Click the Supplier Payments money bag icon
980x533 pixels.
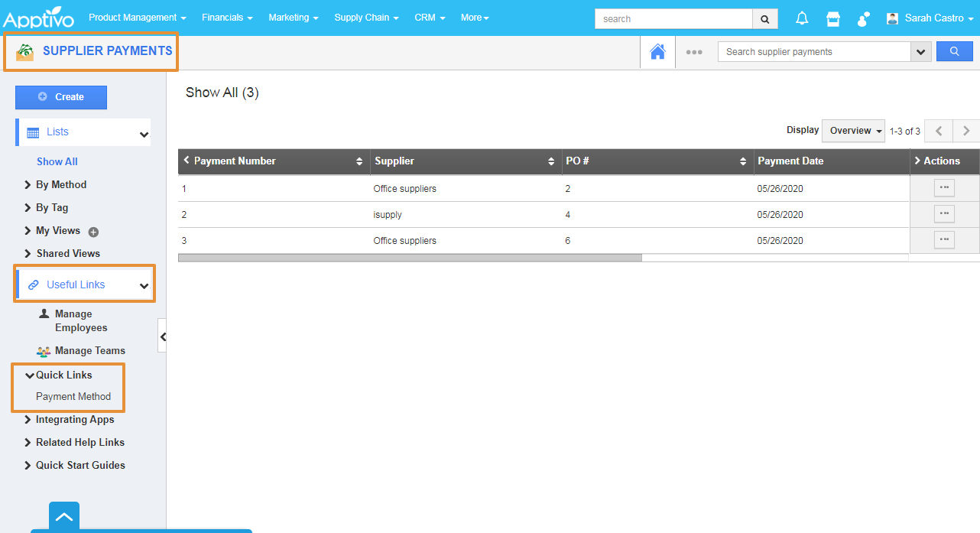(25, 51)
